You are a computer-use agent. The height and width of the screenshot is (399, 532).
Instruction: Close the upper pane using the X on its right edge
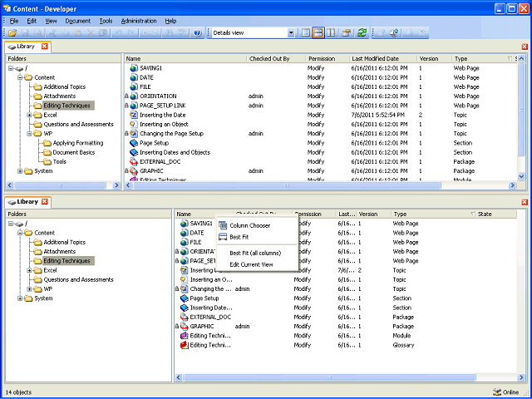[x=525, y=47]
